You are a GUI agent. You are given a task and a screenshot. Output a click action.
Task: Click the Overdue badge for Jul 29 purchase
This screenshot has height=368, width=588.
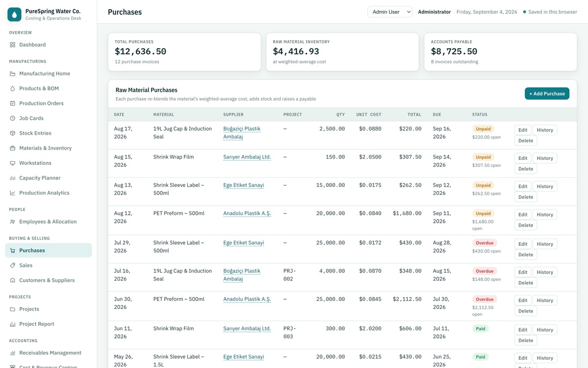tap(485, 243)
